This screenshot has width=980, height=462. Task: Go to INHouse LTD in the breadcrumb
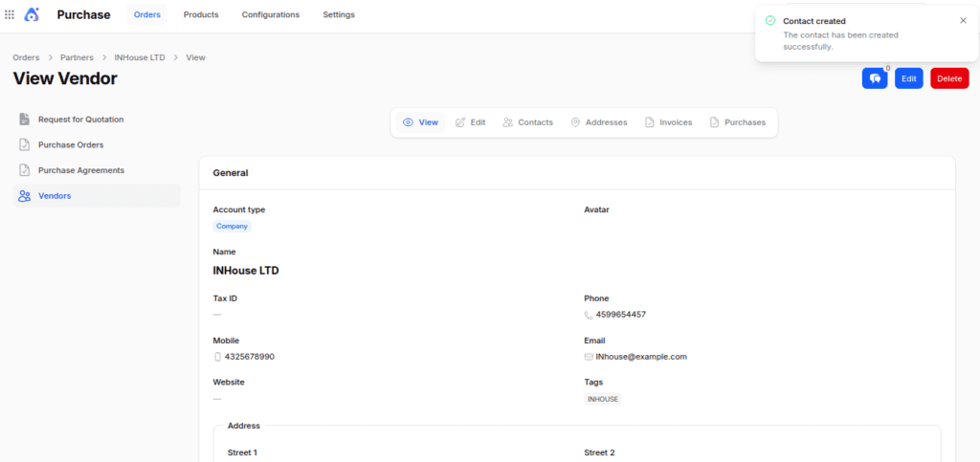[140, 57]
